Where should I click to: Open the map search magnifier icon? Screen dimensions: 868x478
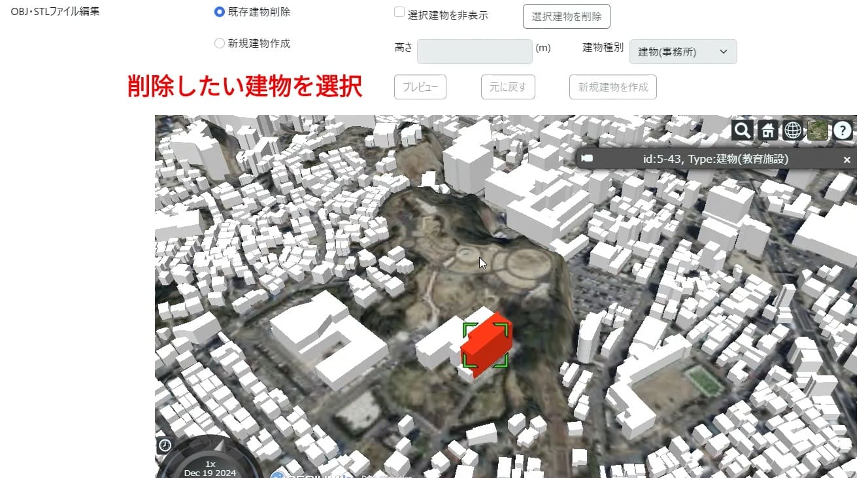tap(743, 130)
